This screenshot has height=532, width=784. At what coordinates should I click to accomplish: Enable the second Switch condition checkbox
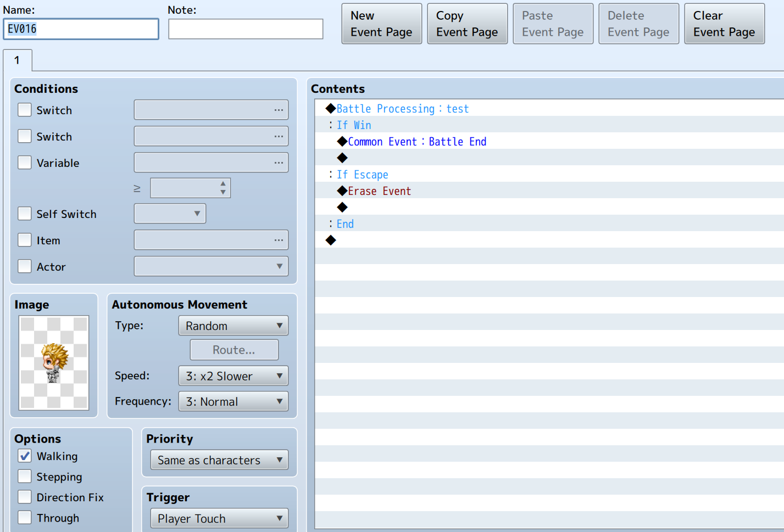click(25, 136)
